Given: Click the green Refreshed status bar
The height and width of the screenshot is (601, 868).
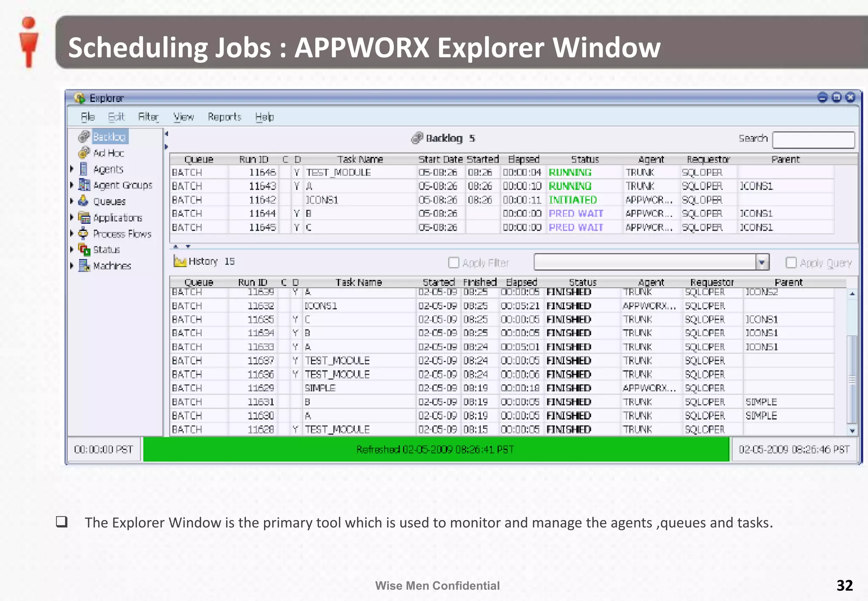Looking at the screenshot, I should pyautogui.click(x=436, y=449).
